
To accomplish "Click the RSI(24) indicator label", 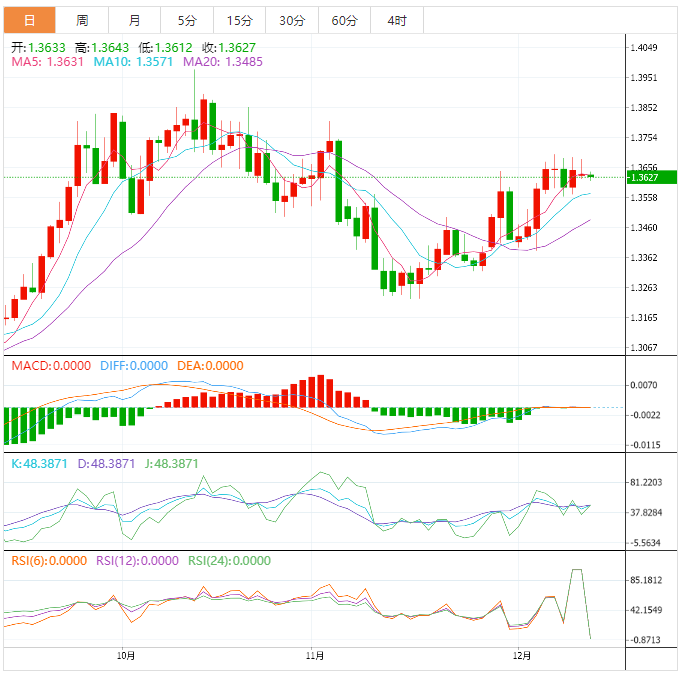I will 228,561.
